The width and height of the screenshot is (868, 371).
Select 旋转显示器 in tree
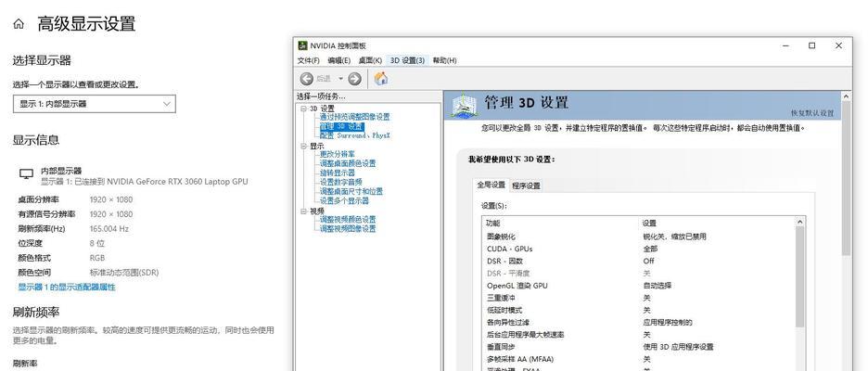338,173
